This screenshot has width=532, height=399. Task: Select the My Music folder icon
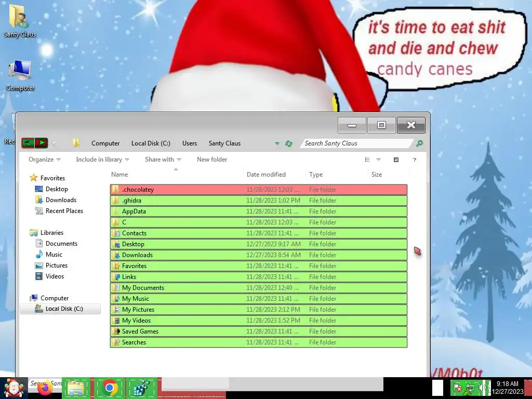click(x=117, y=299)
